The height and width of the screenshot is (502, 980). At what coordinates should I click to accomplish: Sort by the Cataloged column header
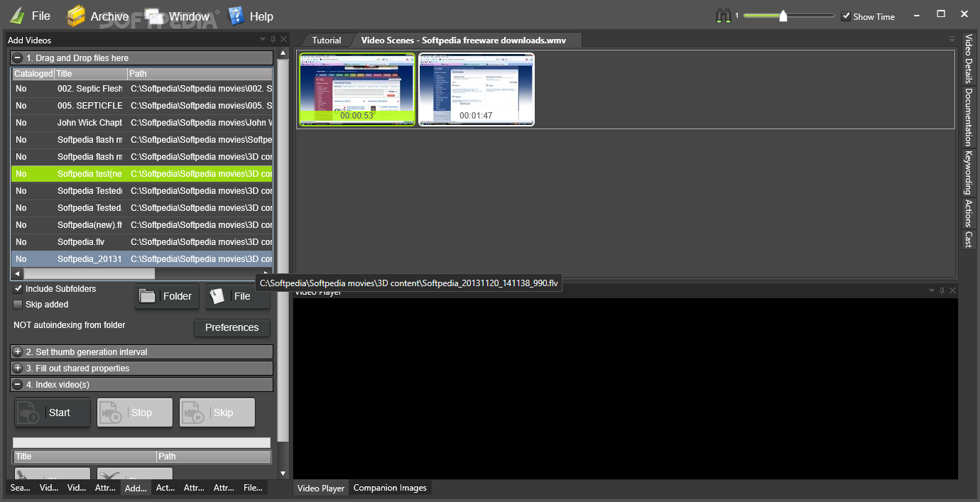click(33, 74)
